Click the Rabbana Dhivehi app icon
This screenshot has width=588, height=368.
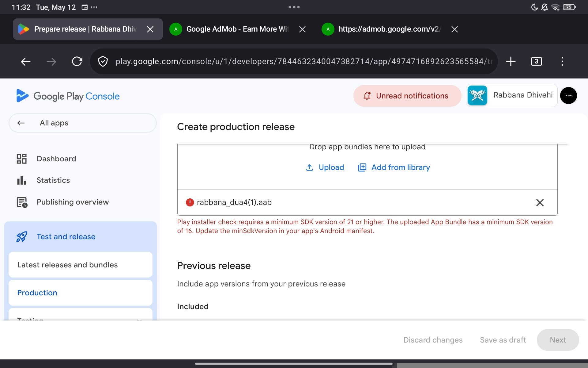click(477, 95)
